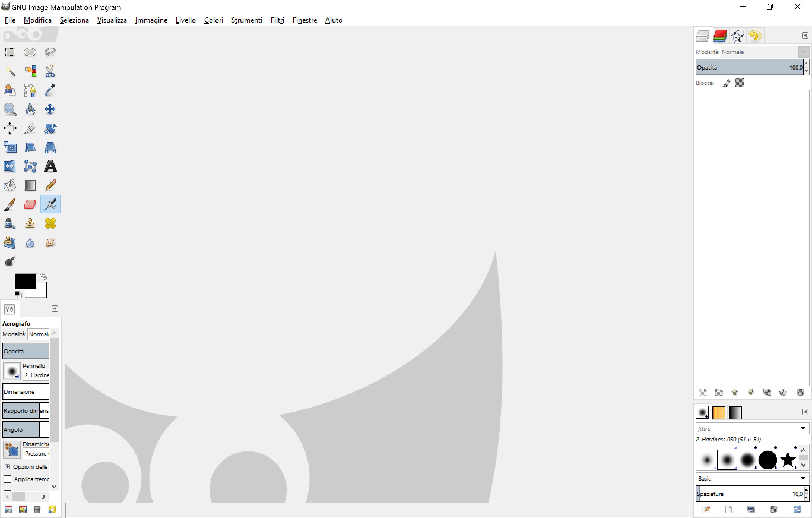Toggle the Applica tremolio checkbox
812x518 pixels.
[7, 479]
